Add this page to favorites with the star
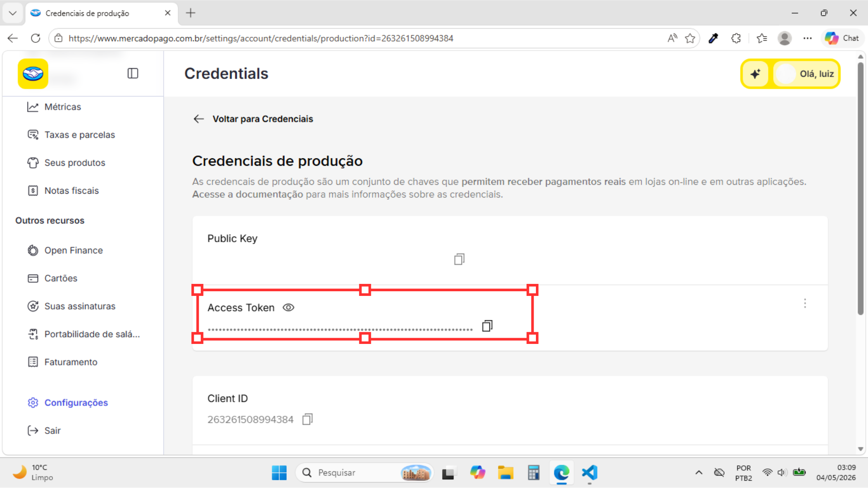868x488 pixels. [690, 38]
